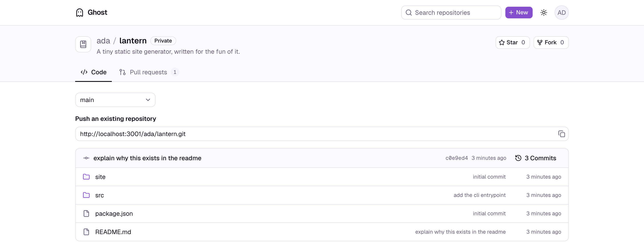Click the repository book icon
Viewport: 644px width, 252px height.
pyautogui.click(x=83, y=44)
